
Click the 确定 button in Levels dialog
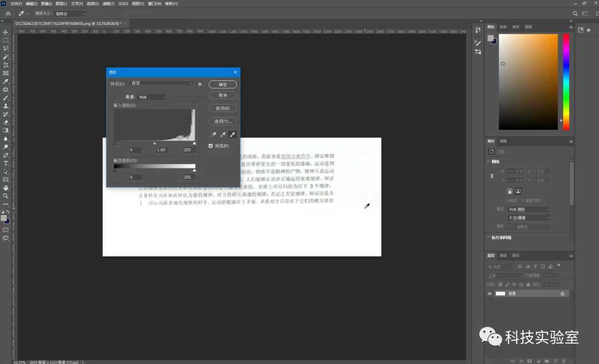pos(222,84)
